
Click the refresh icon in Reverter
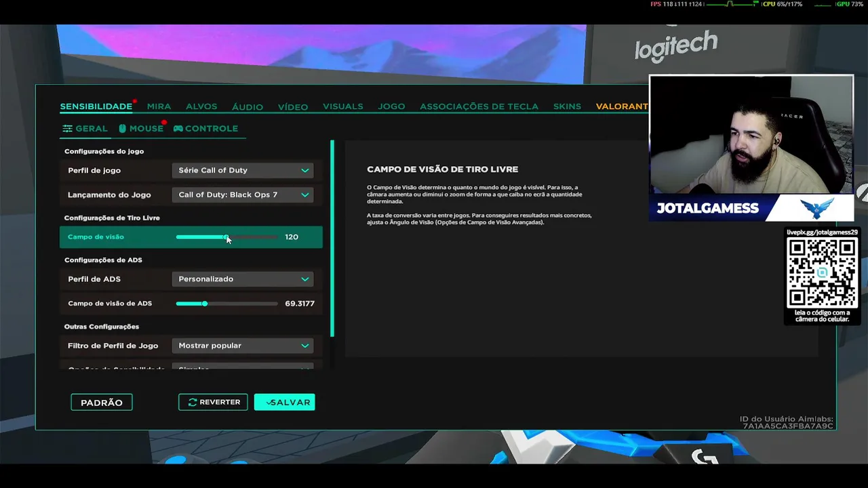(x=193, y=402)
